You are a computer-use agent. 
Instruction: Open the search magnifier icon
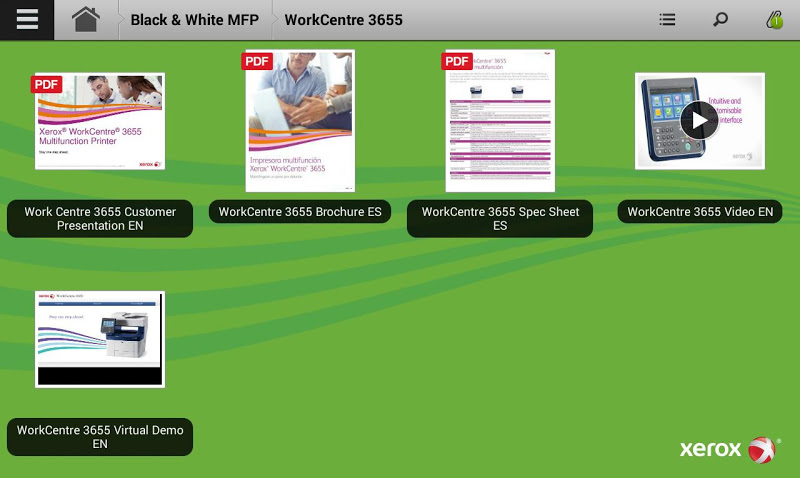pyautogui.click(x=720, y=19)
